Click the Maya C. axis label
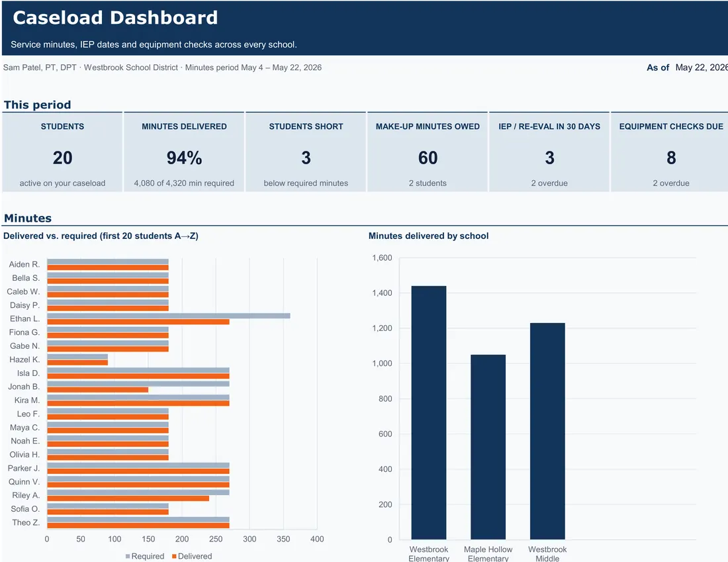The image size is (728, 562). [x=24, y=428]
